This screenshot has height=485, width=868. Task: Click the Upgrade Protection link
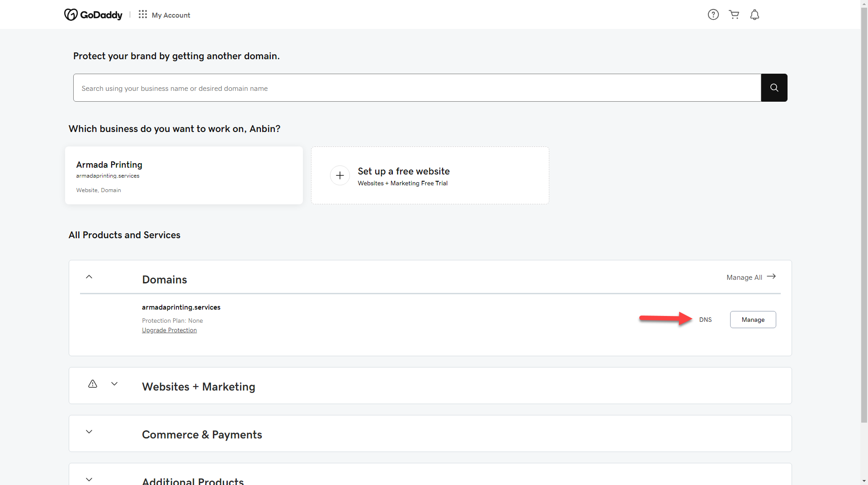coord(169,330)
